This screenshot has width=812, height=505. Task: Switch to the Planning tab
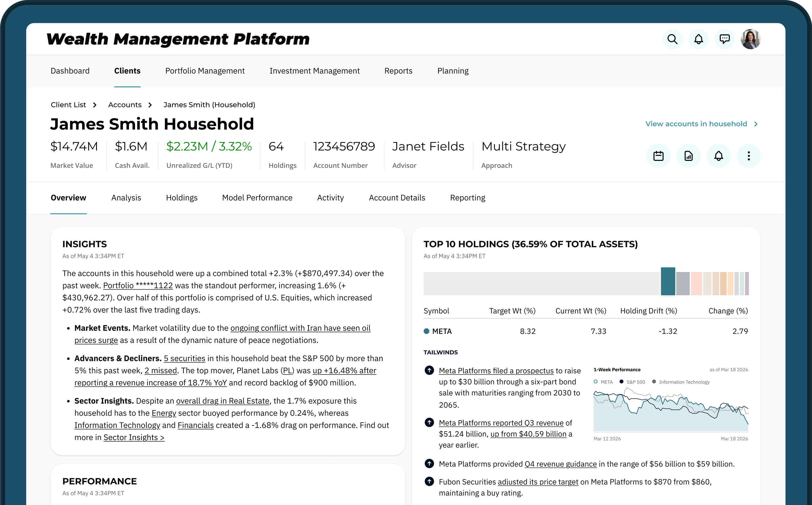point(453,71)
